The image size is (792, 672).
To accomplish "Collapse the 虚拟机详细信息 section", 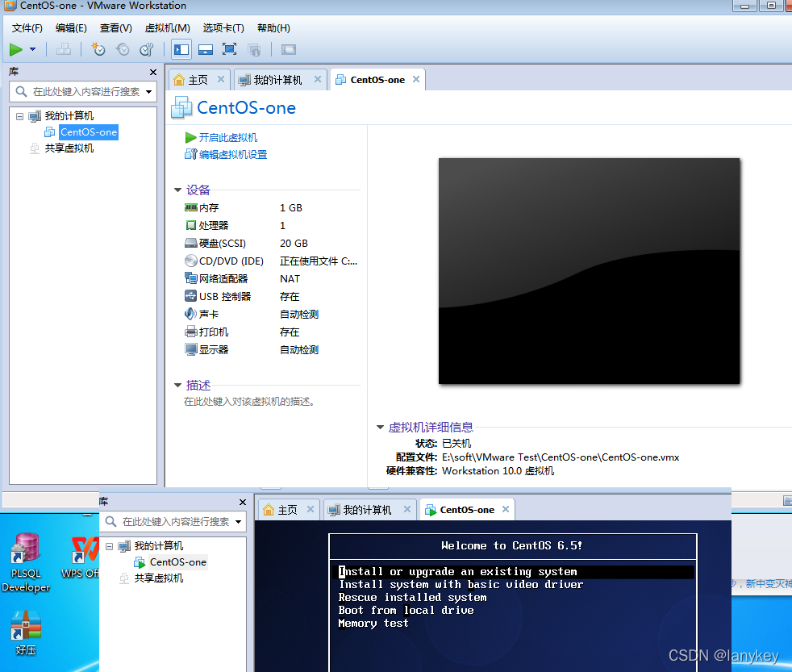I will coord(381,428).
